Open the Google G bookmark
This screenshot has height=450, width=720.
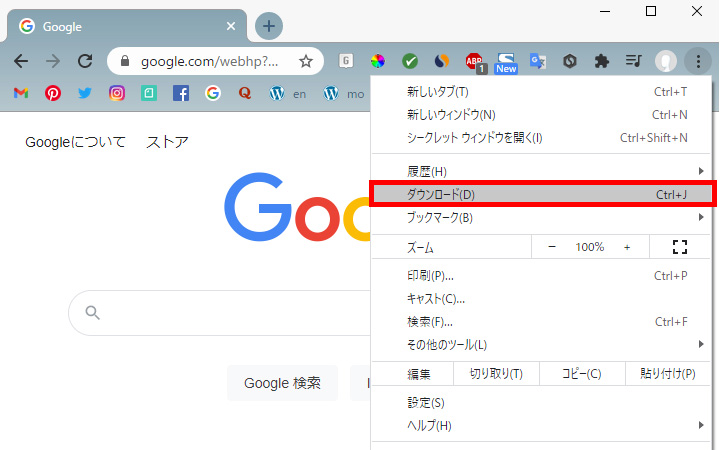coord(213,93)
